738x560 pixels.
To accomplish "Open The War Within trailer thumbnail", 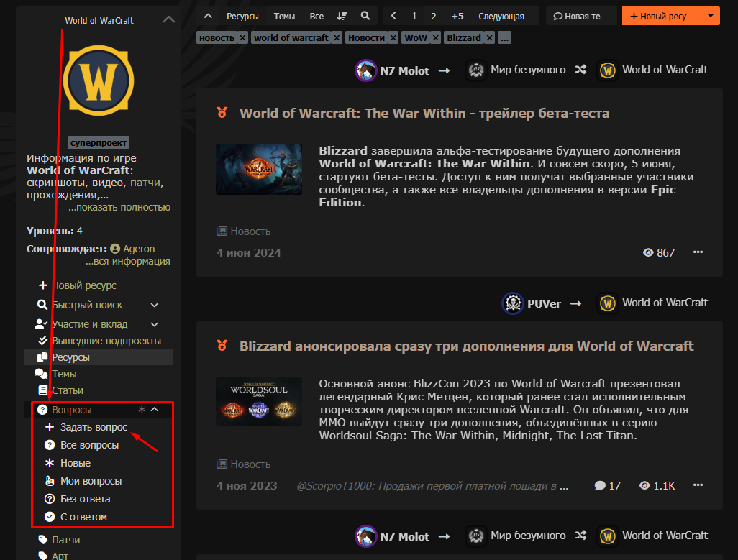I will point(259,169).
